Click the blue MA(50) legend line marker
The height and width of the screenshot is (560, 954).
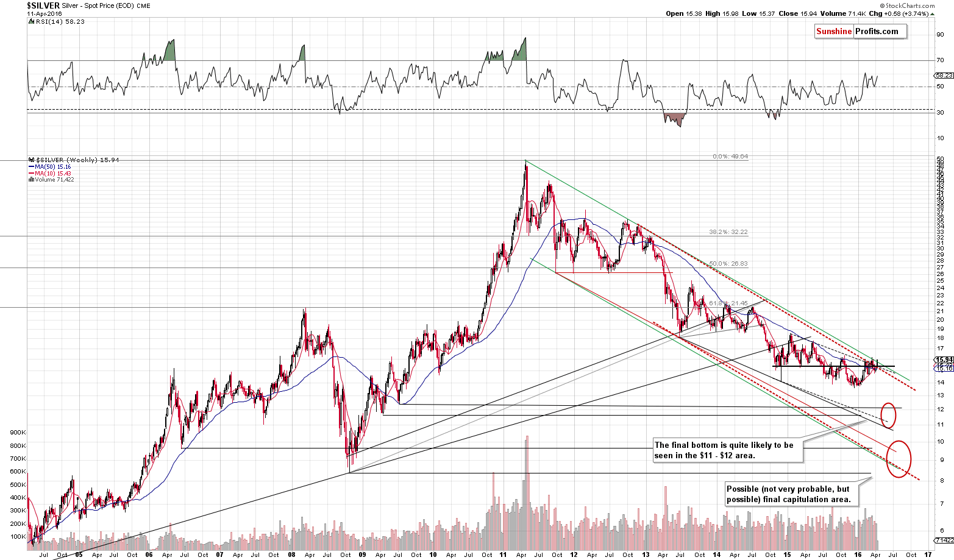coord(31,166)
